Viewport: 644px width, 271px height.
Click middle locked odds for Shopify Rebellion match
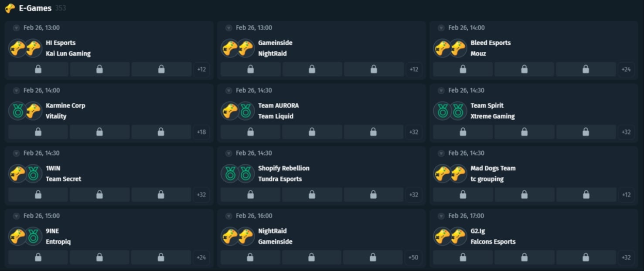click(x=312, y=195)
